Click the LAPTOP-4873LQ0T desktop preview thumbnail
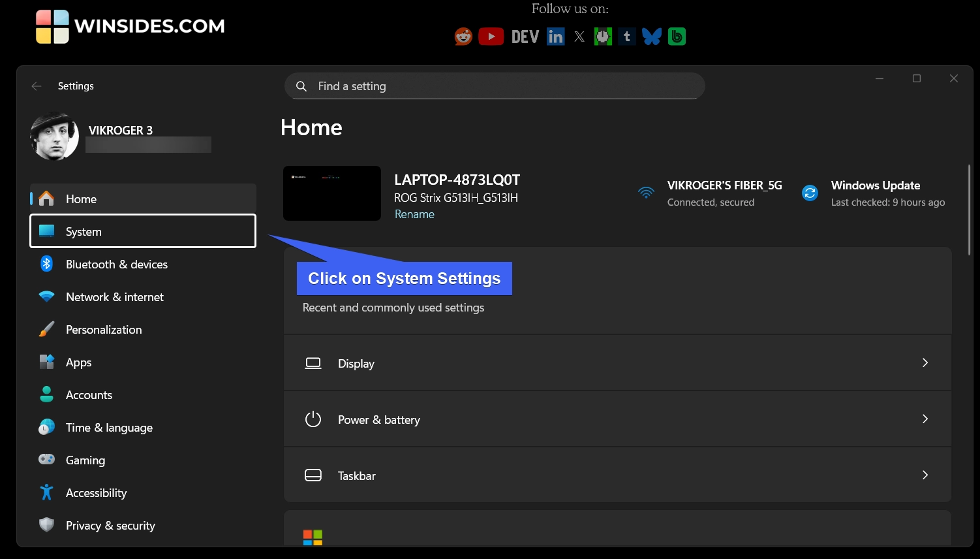The height and width of the screenshot is (559, 980). 332,193
